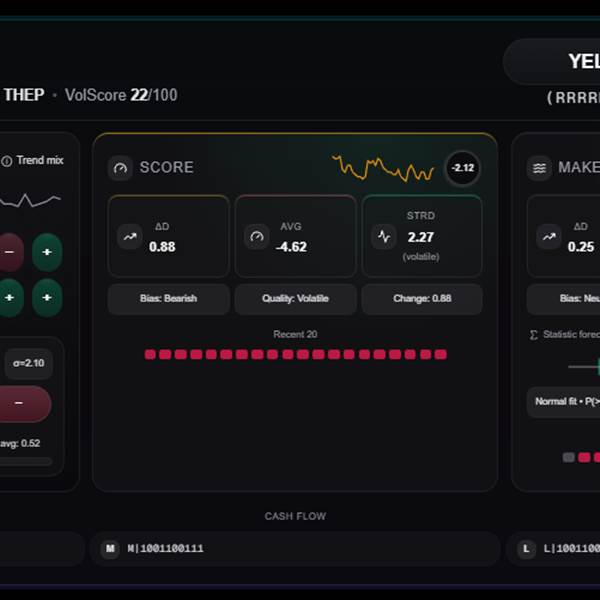Click the progress bar below avg: 0.52
This screenshot has width=600, height=600.
(26, 461)
